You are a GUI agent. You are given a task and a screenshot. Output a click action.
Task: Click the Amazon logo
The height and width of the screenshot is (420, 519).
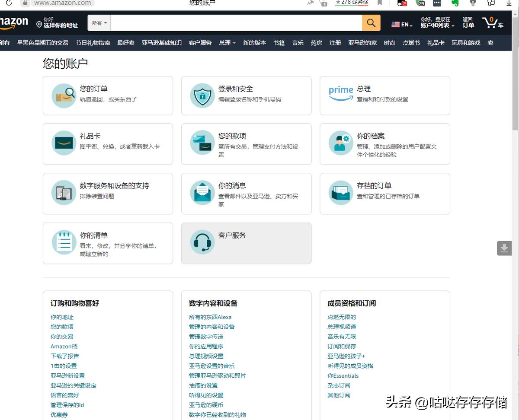(x=14, y=22)
